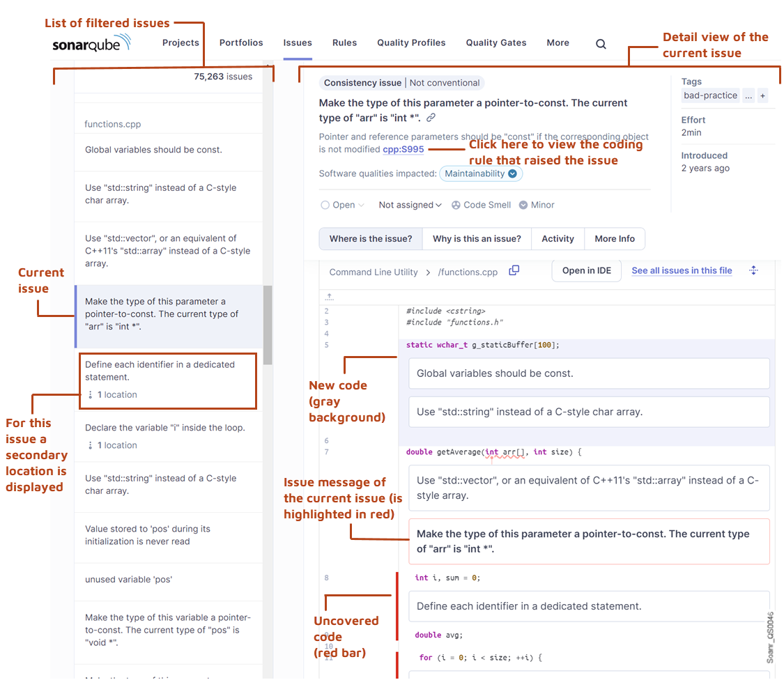784x680 pixels.
Task: Open the Quality Profiles menu item
Action: [x=410, y=42]
